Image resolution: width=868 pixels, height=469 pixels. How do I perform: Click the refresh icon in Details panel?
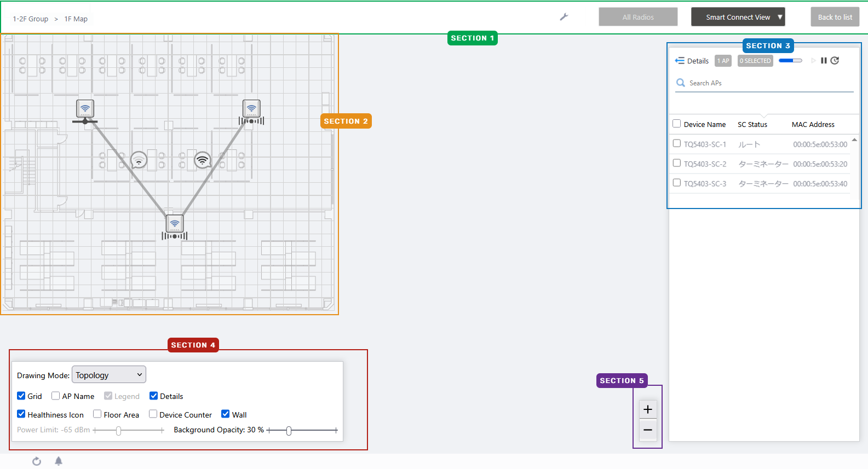click(835, 61)
